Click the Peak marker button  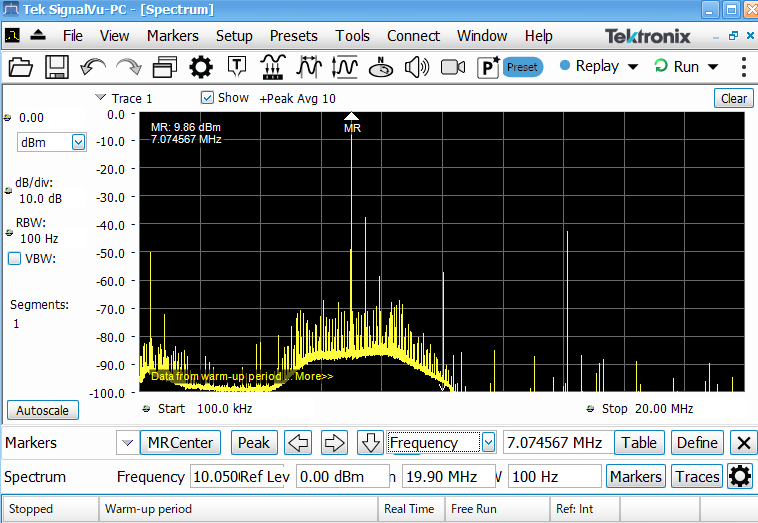pos(254,443)
